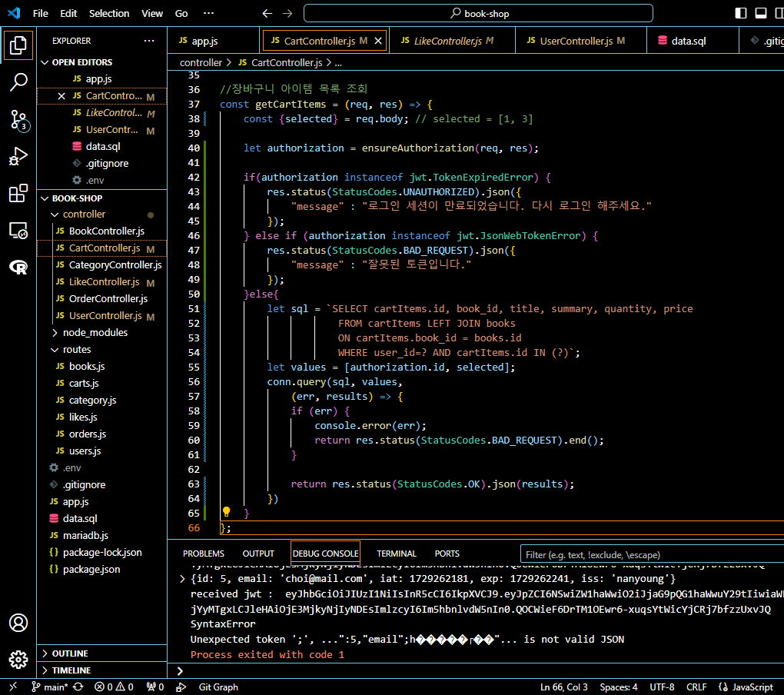Open the Selection menu

pyautogui.click(x=109, y=14)
